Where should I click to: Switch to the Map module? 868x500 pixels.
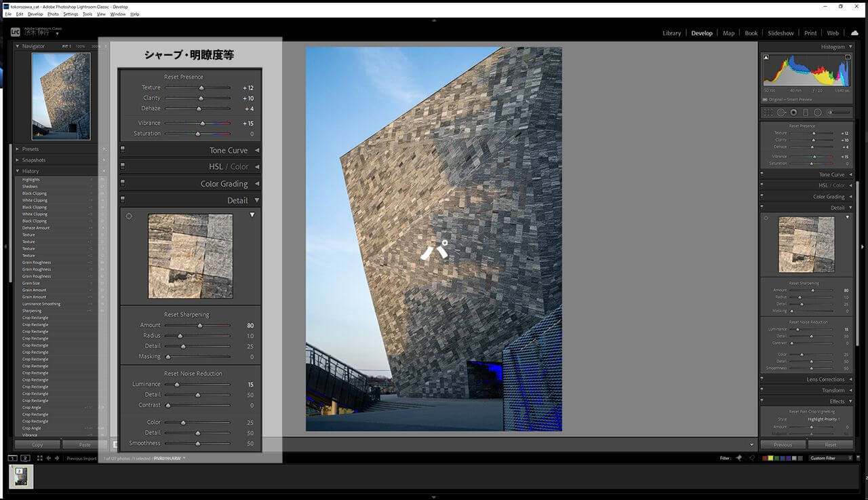point(728,33)
